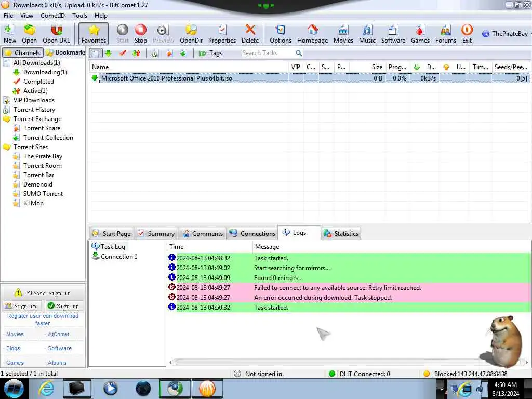Open the download folder with OpenDir
The image size is (532, 399).
[x=191, y=34]
